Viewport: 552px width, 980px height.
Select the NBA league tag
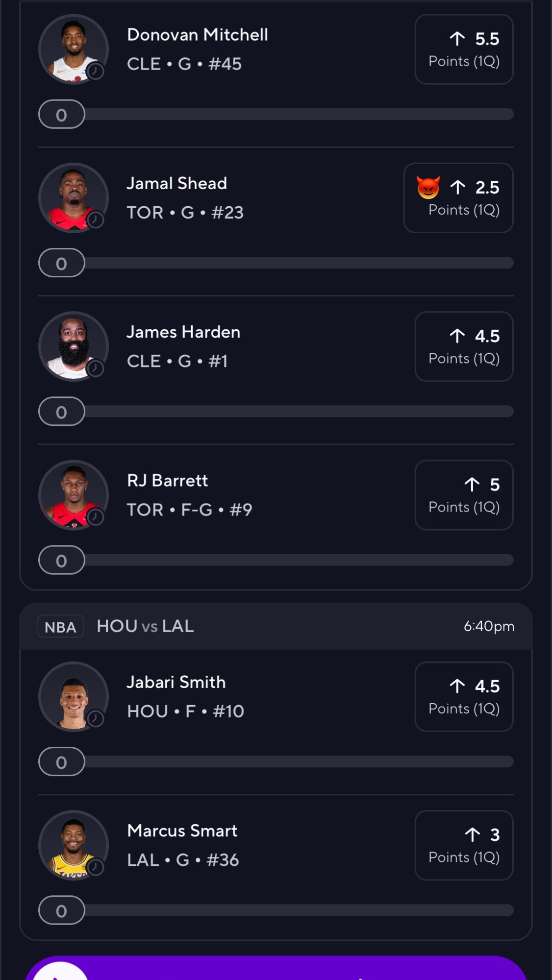[60, 627]
